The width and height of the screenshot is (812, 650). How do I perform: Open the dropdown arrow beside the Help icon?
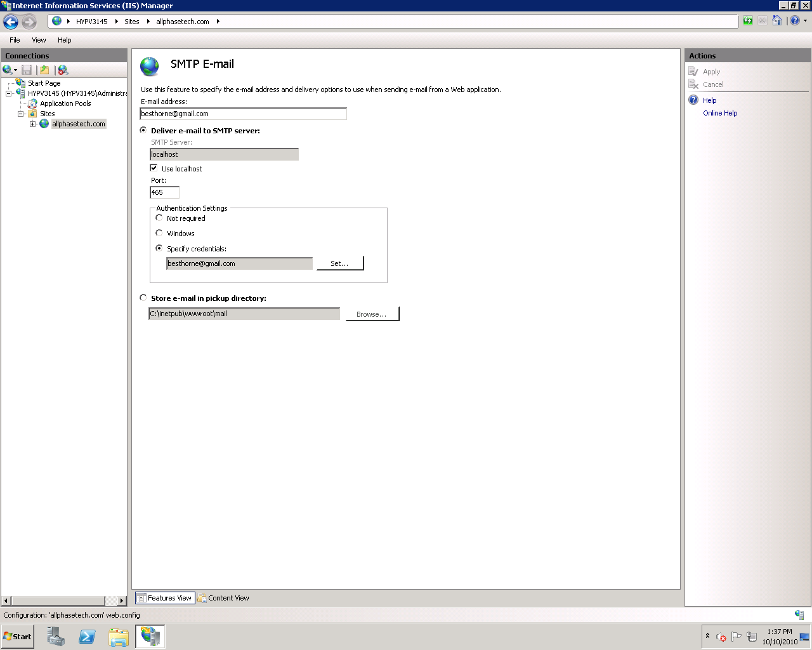coord(806,21)
